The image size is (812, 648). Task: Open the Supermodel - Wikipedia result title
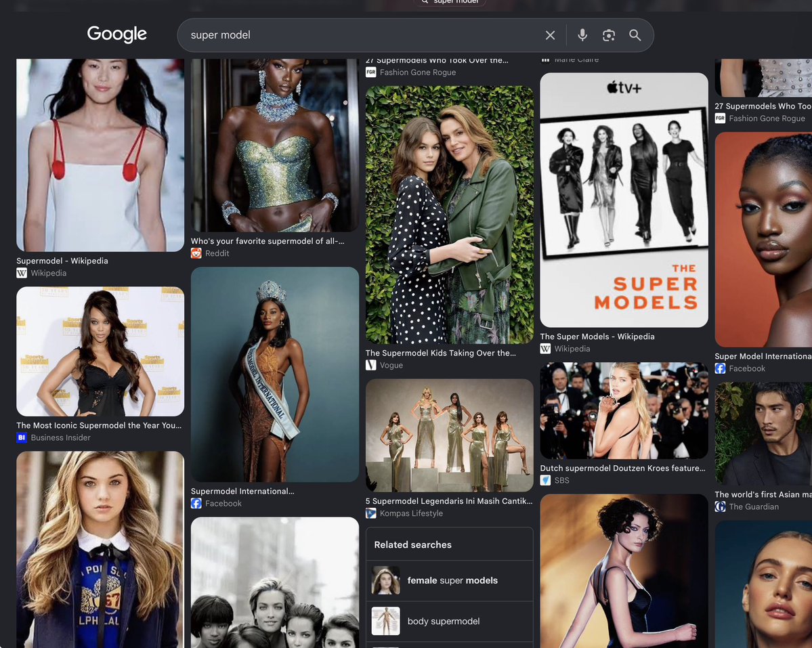pyautogui.click(x=62, y=260)
